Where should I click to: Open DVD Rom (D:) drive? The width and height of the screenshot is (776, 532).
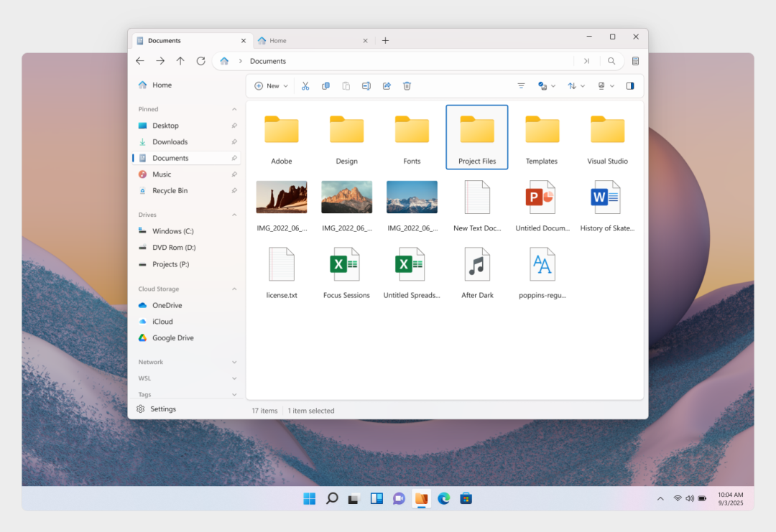coord(187,248)
